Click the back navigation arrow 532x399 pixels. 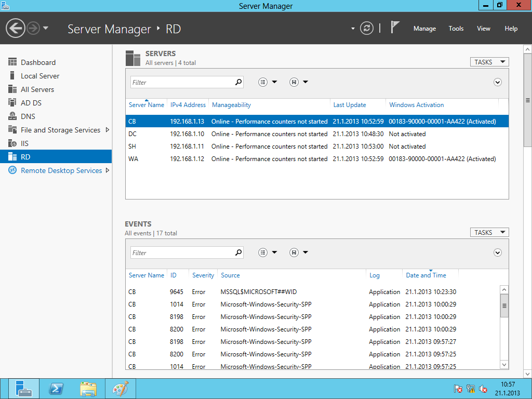tap(16, 28)
